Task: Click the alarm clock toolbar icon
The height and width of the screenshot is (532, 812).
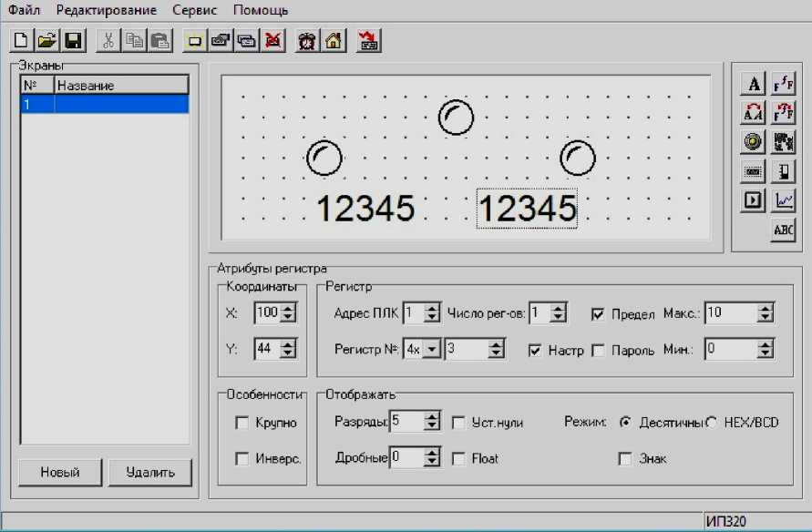Action: tap(308, 41)
